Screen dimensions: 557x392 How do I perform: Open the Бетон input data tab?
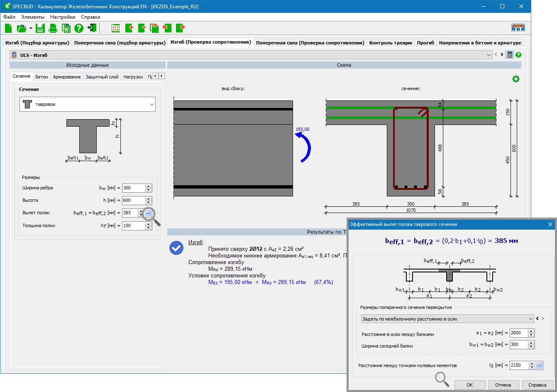42,77
